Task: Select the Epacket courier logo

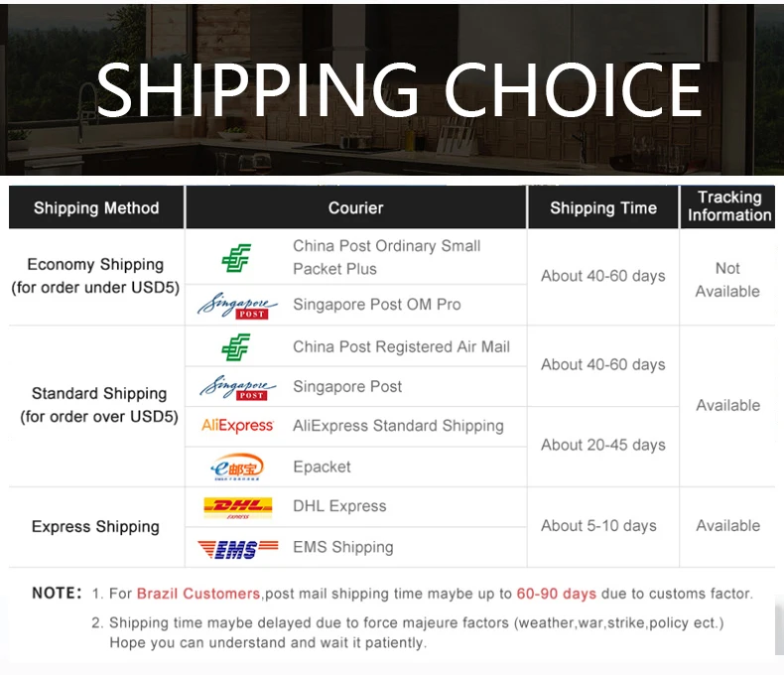Action: pos(237,467)
